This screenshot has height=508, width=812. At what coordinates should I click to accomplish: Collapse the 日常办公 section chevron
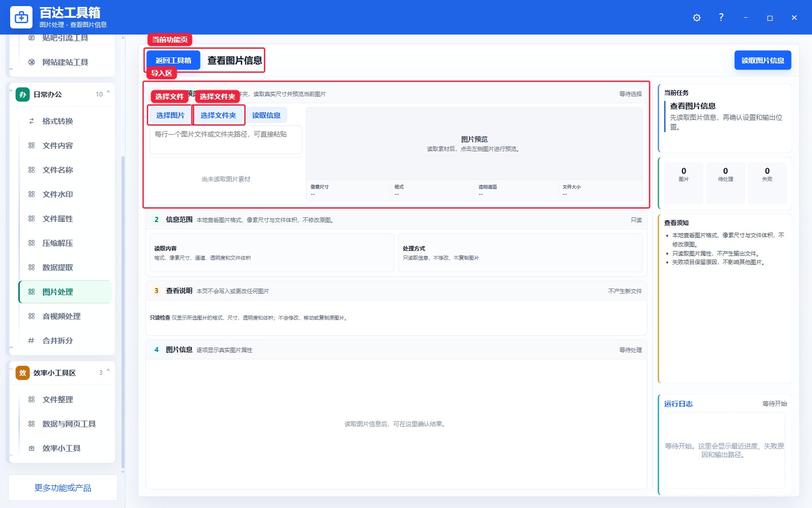tap(108, 93)
